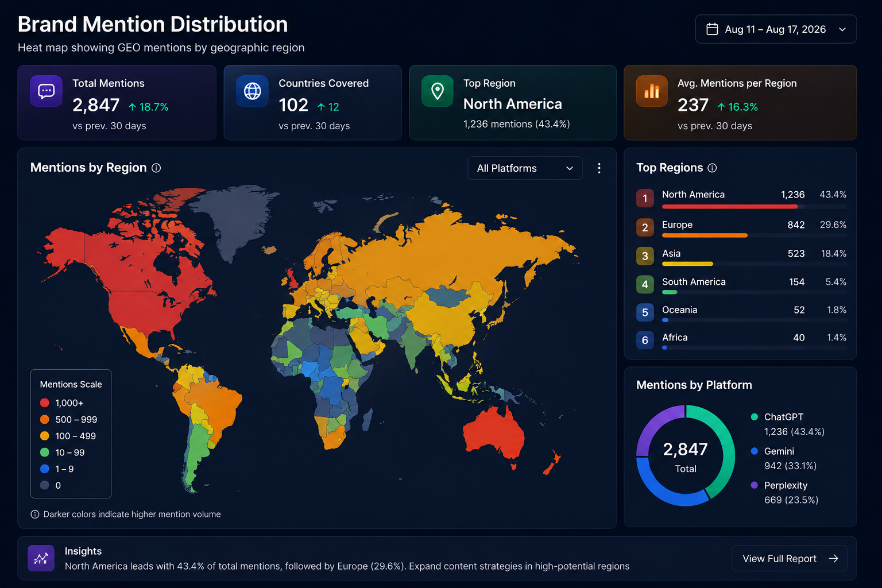Click the Gemini blue legend dot
Image resolution: width=882 pixels, height=588 pixels.
(x=755, y=451)
